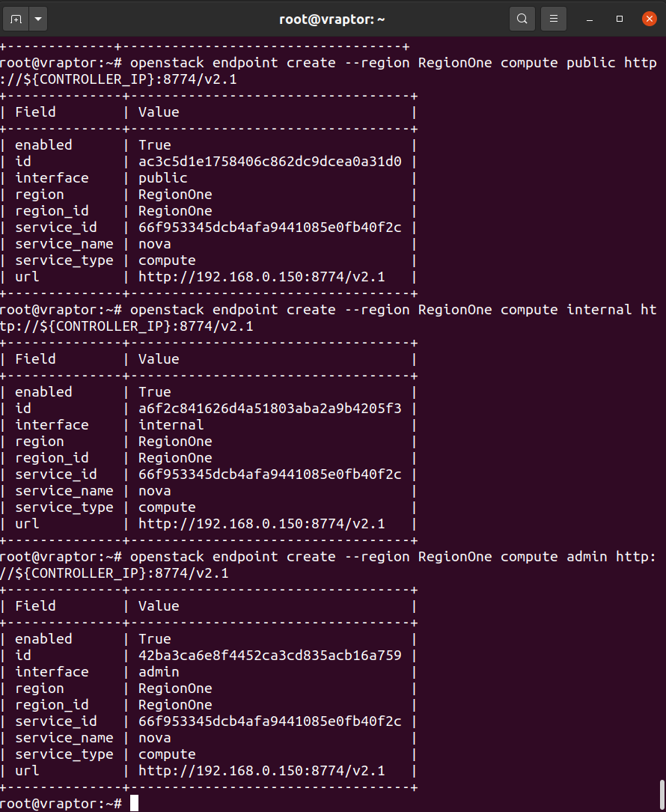Open a new terminal tab
The width and height of the screenshot is (666, 812).
pos(16,19)
